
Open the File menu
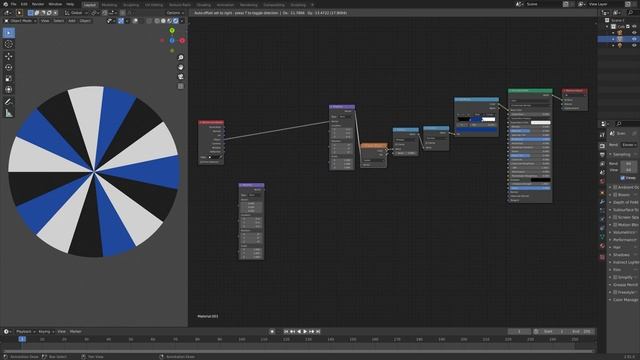pyautogui.click(x=13, y=4)
